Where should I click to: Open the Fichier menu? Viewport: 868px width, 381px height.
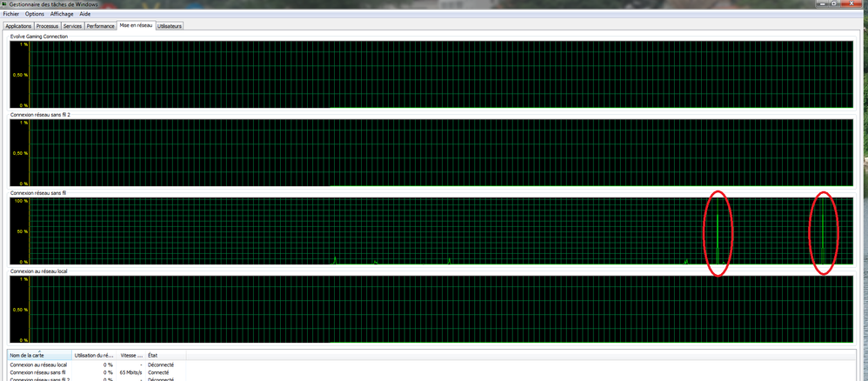coord(11,13)
